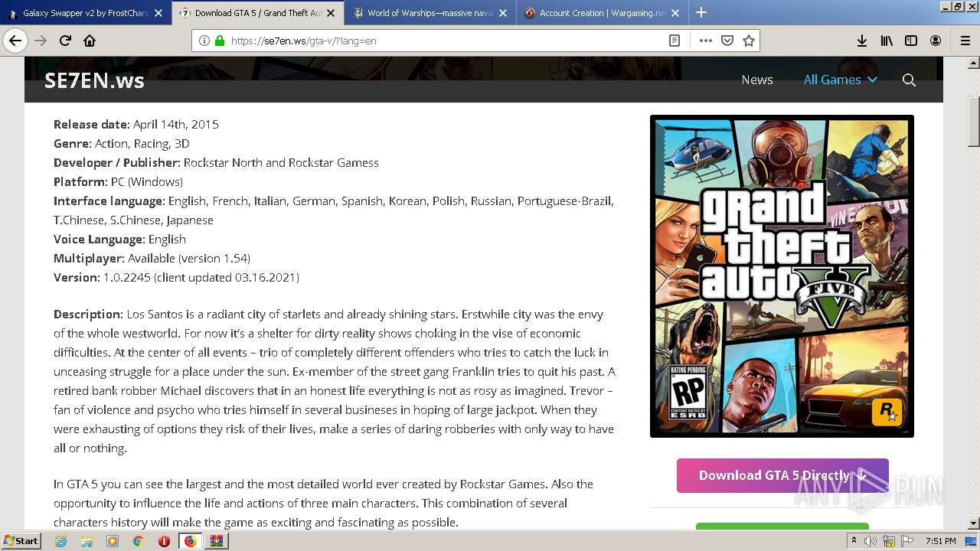Screen dimensions: 980x551
Task: Click the green padlock connection icon
Action: click(219, 41)
